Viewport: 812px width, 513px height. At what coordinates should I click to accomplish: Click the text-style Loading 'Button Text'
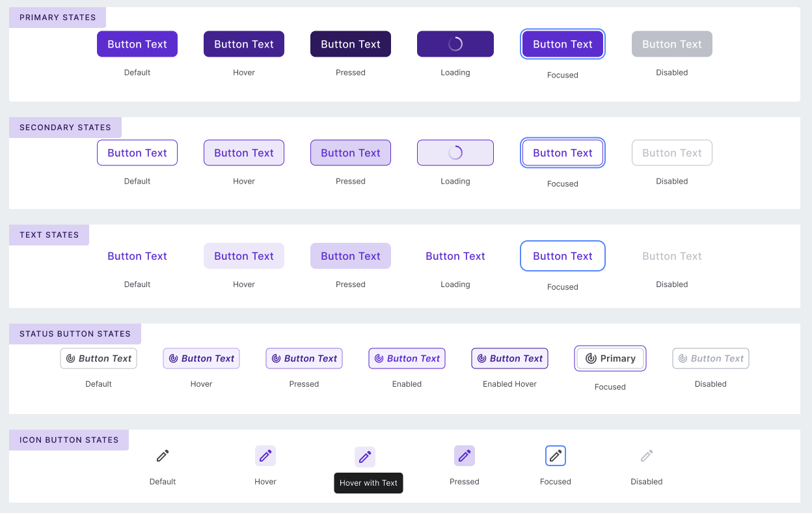pos(455,256)
